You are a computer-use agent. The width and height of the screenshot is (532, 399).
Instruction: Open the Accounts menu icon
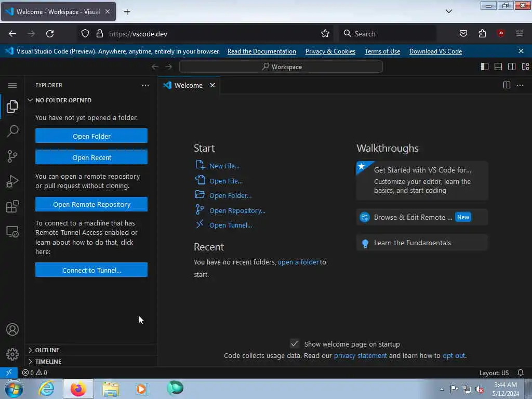[12, 329]
